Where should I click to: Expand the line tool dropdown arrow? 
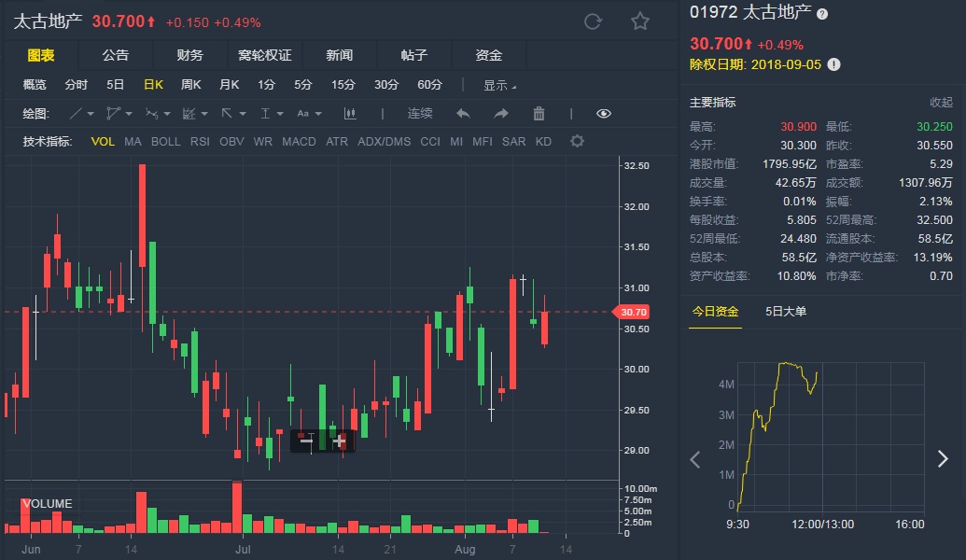click(91, 114)
